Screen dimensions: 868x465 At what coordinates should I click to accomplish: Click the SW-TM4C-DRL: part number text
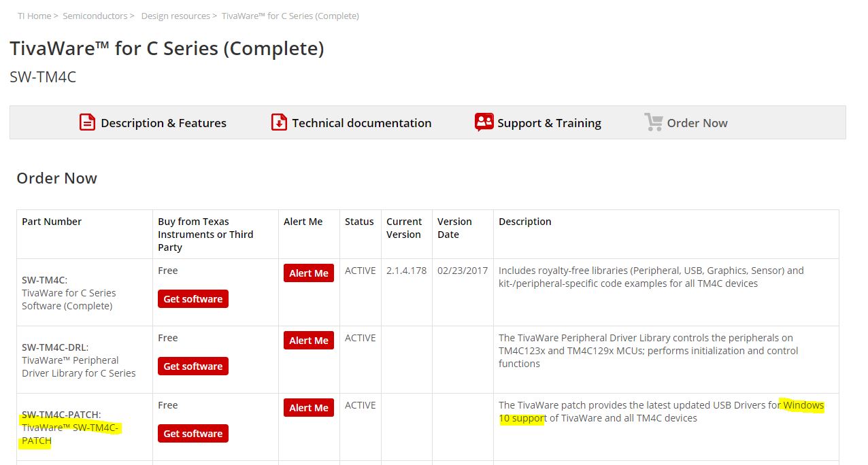click(x=55, y=347)
